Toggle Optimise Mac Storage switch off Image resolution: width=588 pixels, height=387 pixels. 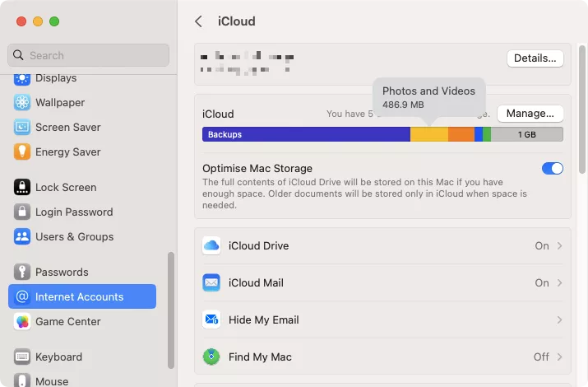(x=552, y=169)
